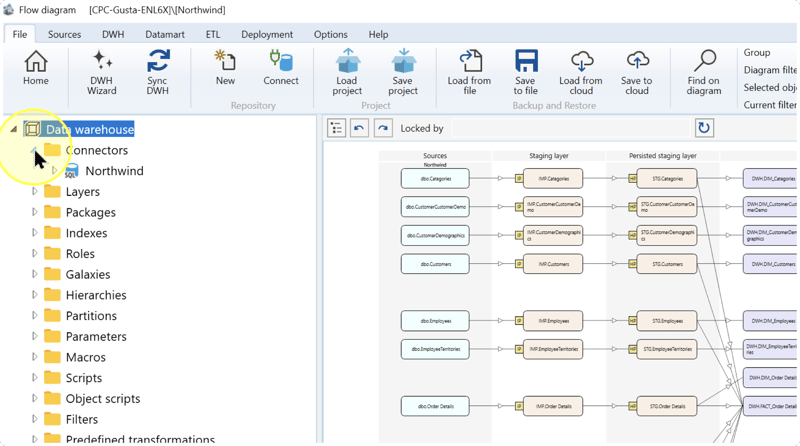Choose Load from cloud
The image size is (800, 446).
tap(581, 72)
